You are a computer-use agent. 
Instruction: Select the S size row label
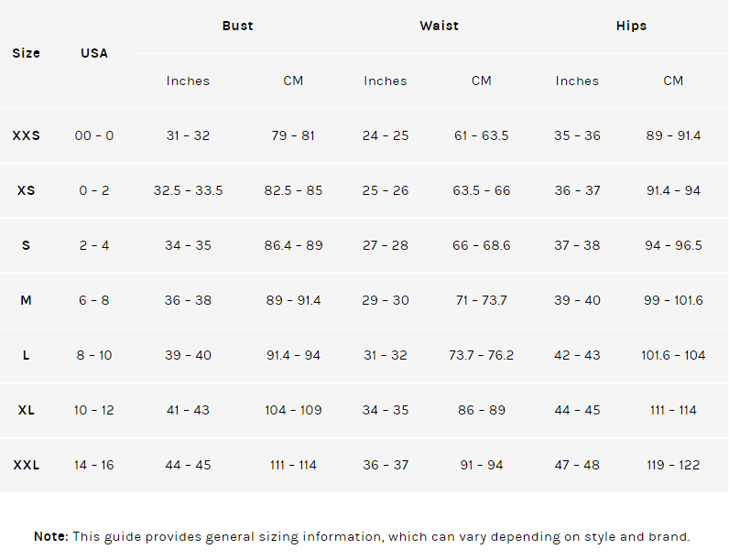(26, 245)
